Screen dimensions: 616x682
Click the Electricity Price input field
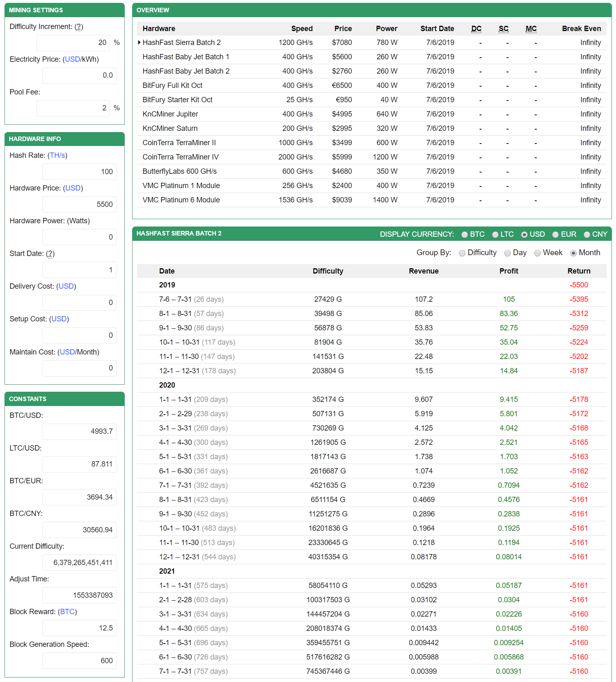(x=79, y=76)
